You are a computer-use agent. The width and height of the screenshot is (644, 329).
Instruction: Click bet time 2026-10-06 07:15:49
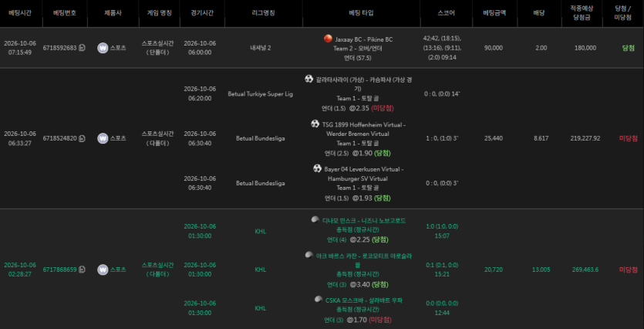(x=20, y=48)
